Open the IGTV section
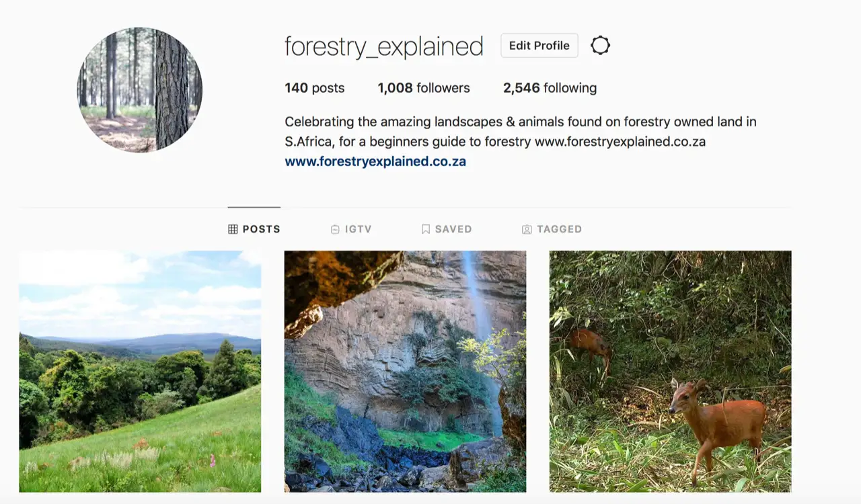The height and width of the screenshot is (504, 861). pos(350,228)
